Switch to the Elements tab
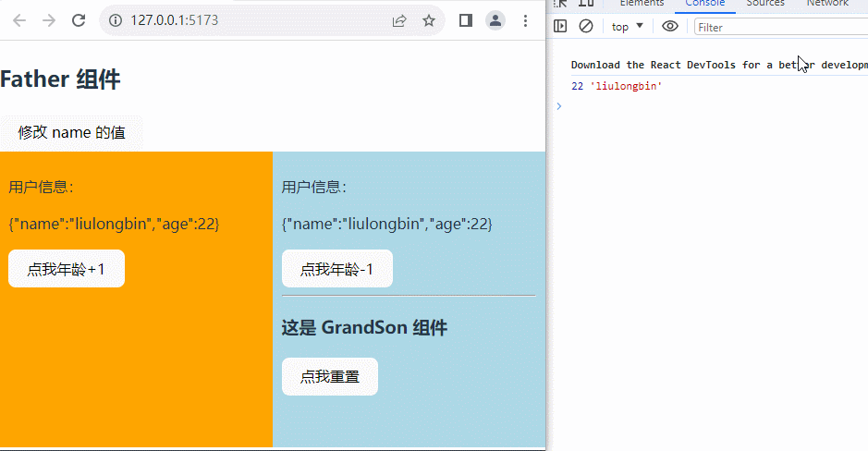This screenshot has width=868, height=451. [x=642, y=4]
